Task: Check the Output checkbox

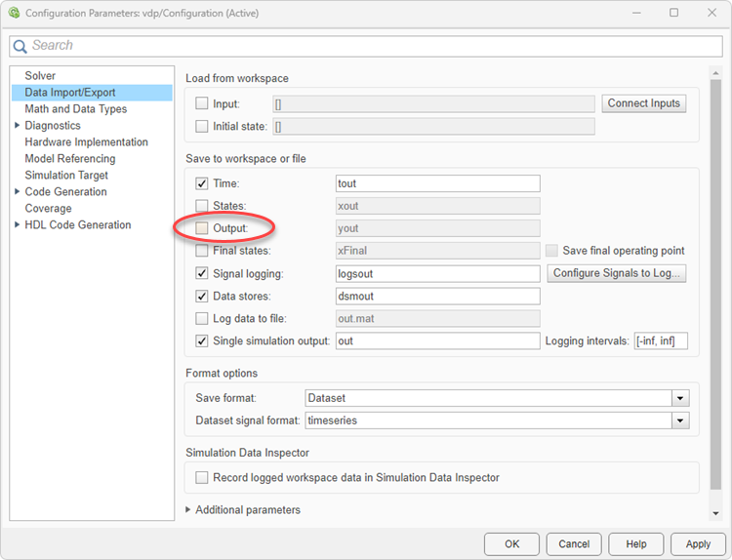Action: (202, 228)
